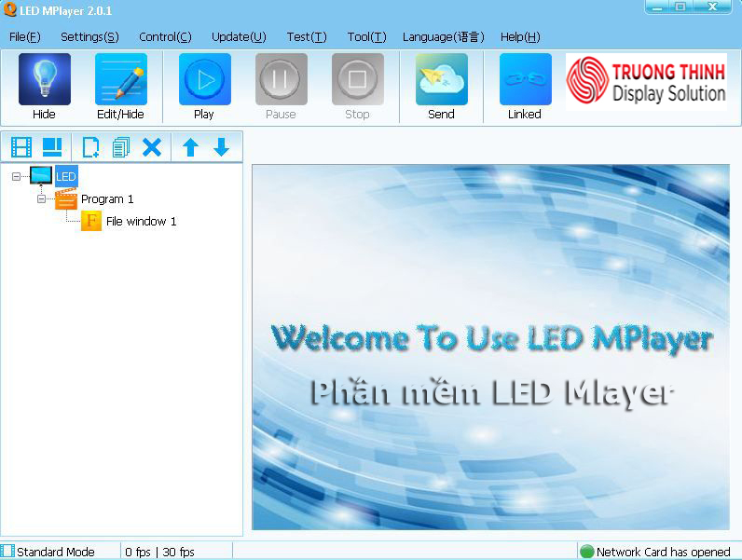Open the Tool(T) menu
742x560 pixels.
tap(366, 37)
